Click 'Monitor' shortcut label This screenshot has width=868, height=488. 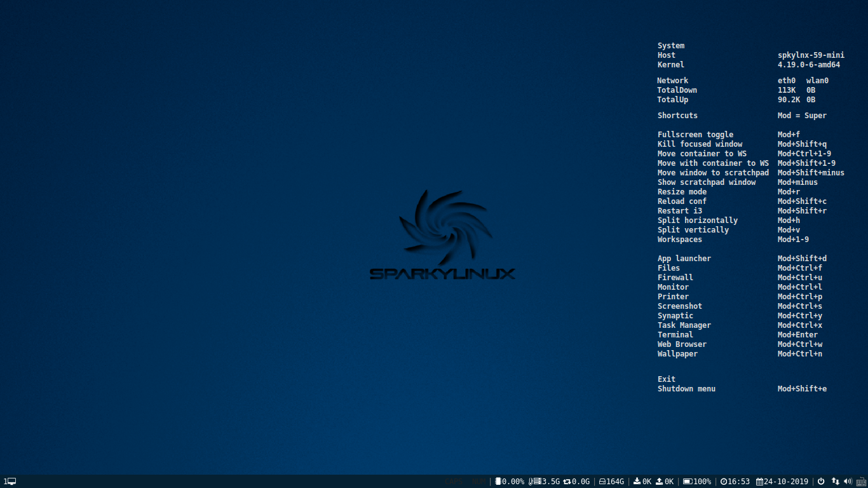[x=673, y=287]
